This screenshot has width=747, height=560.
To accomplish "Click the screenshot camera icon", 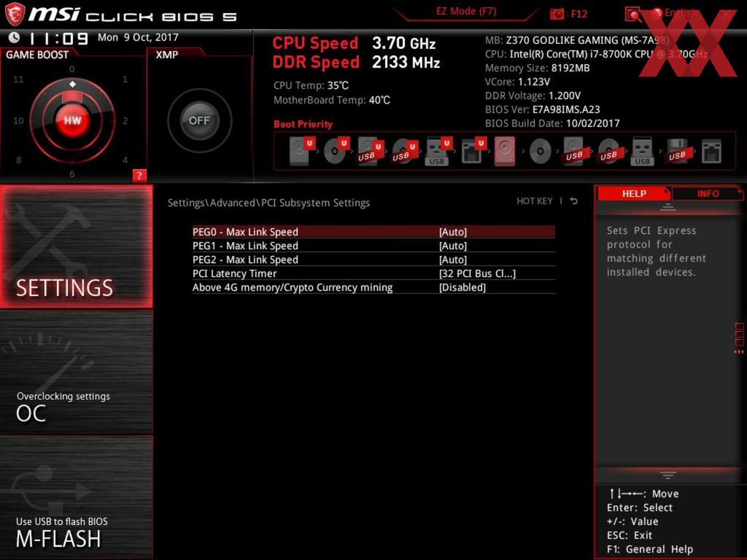I will 556,14.
